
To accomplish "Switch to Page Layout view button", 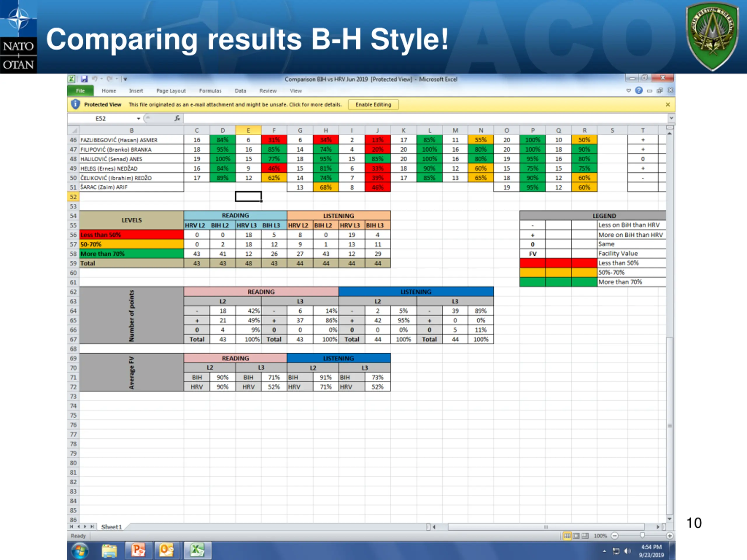I will [576, 536].
